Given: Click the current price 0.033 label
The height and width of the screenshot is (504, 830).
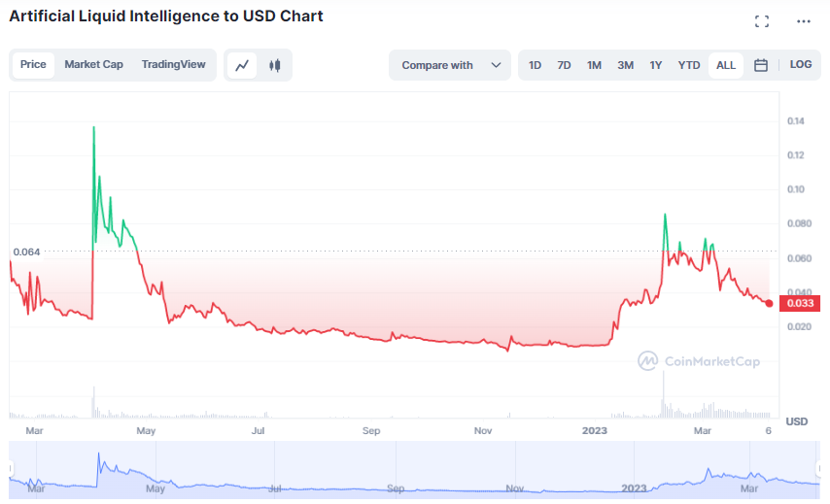Looking at the screenshot, I should (800, 303).
